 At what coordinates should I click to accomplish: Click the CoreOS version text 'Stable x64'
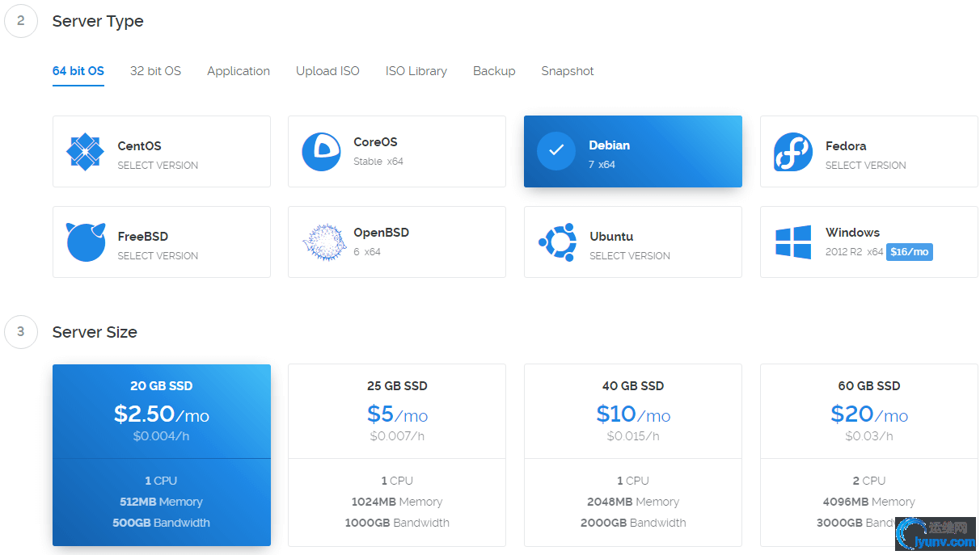click(378, 162)
